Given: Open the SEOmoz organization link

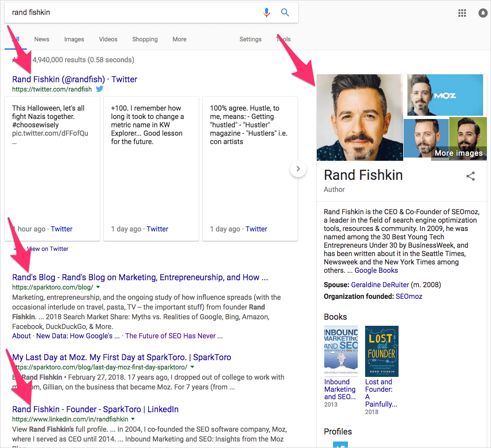Looking at the screenshot, I should click(409, 296).
